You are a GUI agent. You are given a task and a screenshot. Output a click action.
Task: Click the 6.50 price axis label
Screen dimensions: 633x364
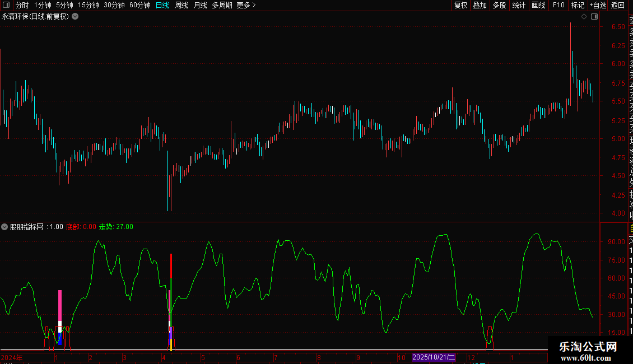[x=618, y=27]
